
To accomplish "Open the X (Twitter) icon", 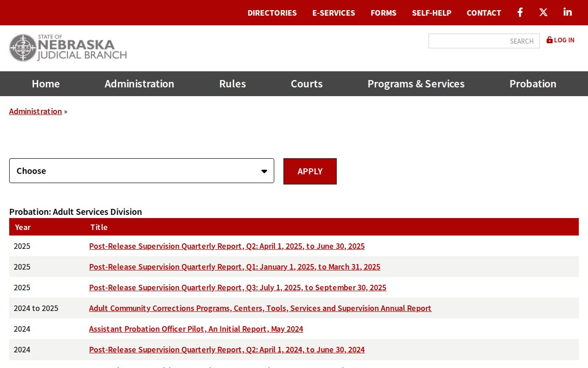I will pyautogui.click(x=543, y=12).
